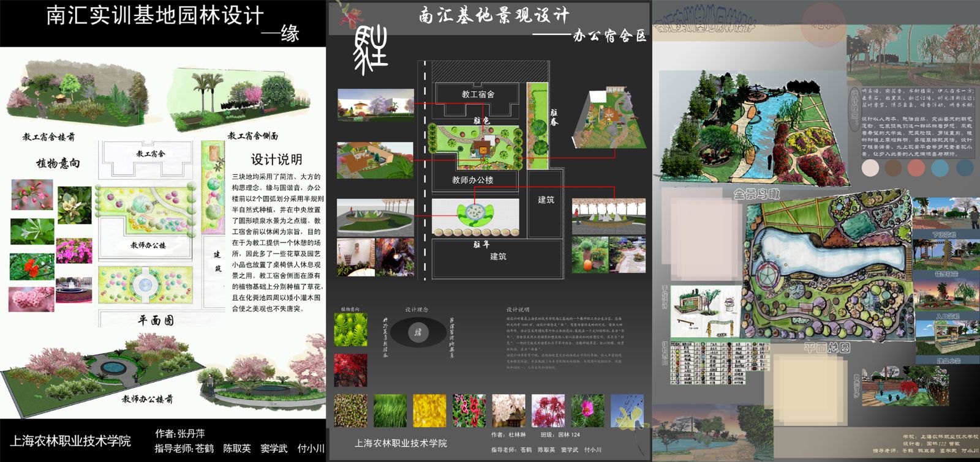Click the gray oval design concept emblem
The width and height of the screenshot is (980, 462).
[418, 333]
